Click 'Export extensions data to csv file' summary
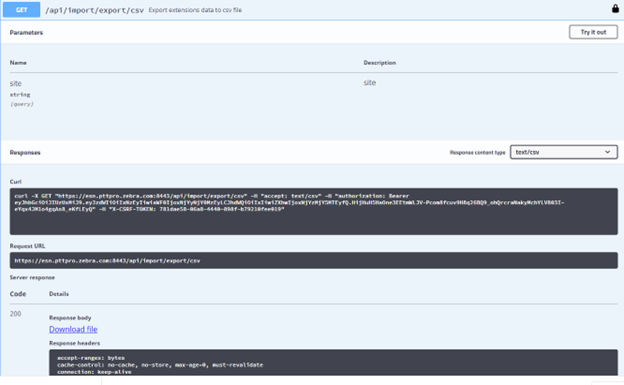Image resolution: width=624 pixels, height=385 pixels. 195,10
